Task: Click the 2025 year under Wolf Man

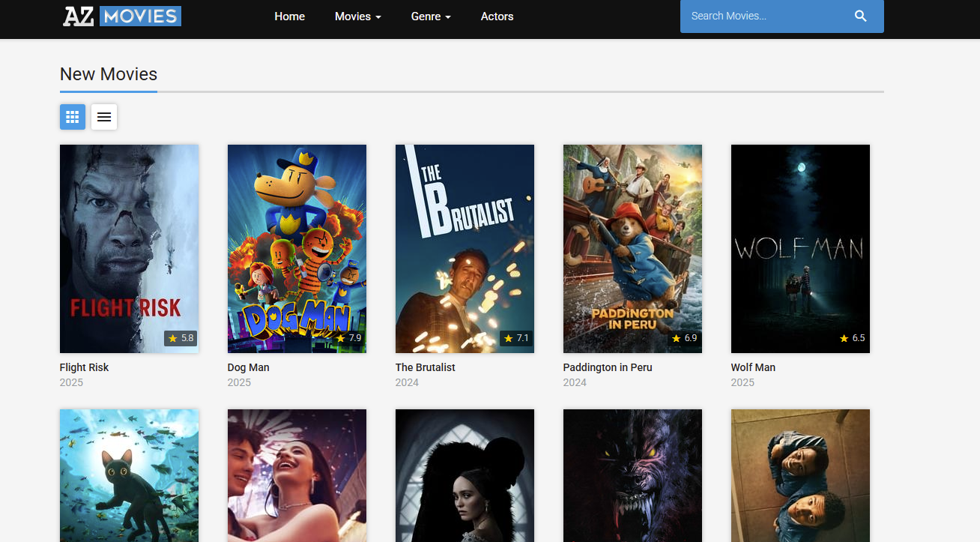Action: click(742, 382)
